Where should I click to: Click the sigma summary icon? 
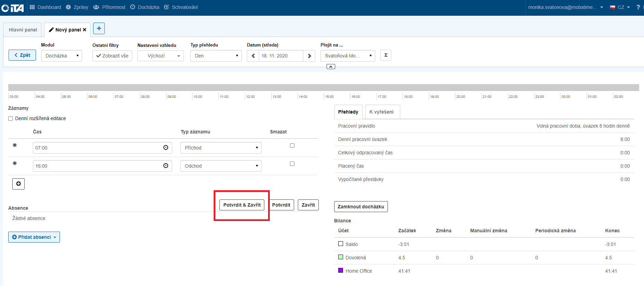(386, 55)
